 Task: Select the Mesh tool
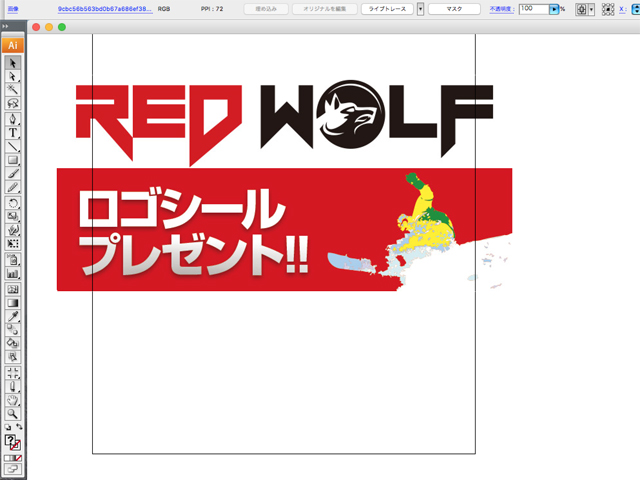[x=13, y=289]
